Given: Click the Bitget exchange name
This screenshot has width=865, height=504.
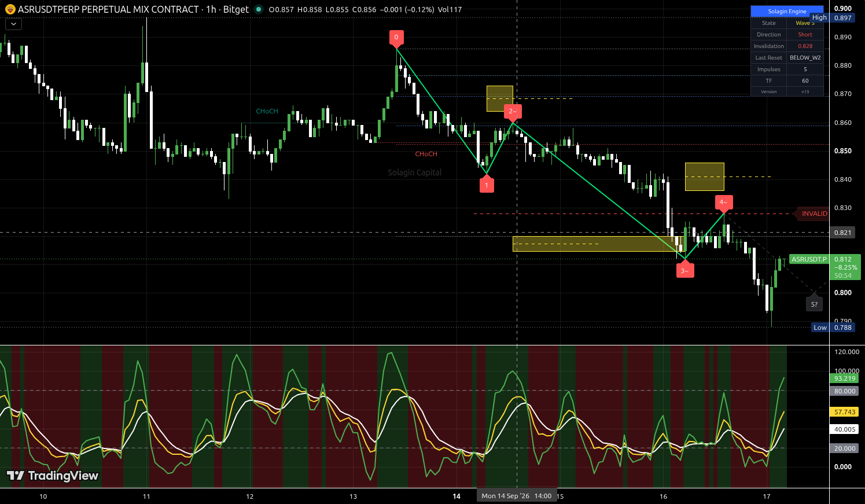Looking at the screenshot, I should (x=236, y=9).
